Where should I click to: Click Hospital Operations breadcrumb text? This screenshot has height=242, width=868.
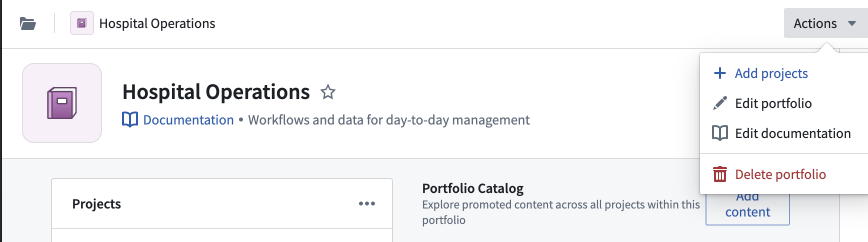157,23
